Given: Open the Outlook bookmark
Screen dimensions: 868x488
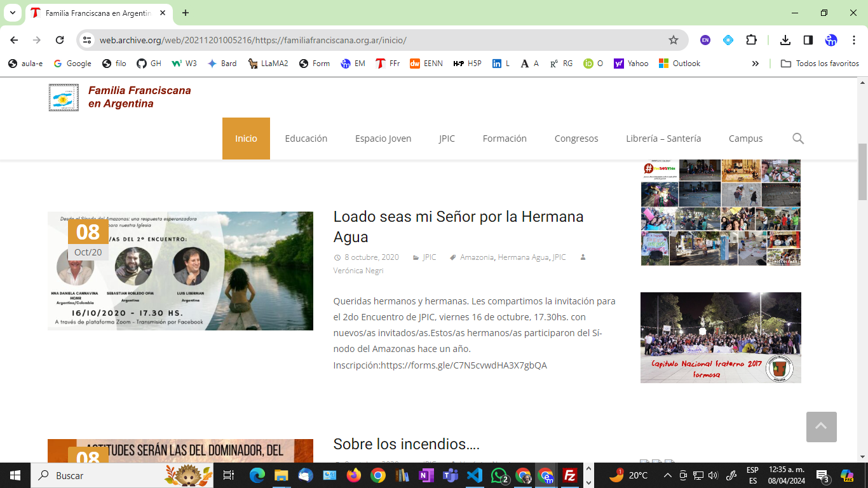Looking at the screenshot, I should [x=679, y=64].
